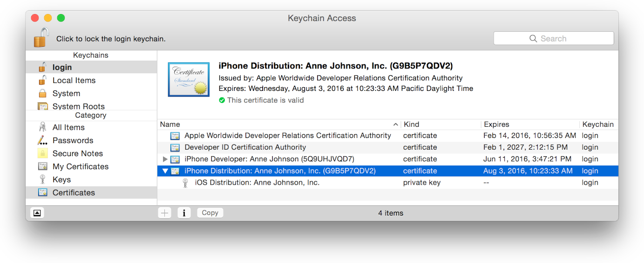
Task: Click the green zoom window button
Action: pyautogui.click(x=61, y=18)
